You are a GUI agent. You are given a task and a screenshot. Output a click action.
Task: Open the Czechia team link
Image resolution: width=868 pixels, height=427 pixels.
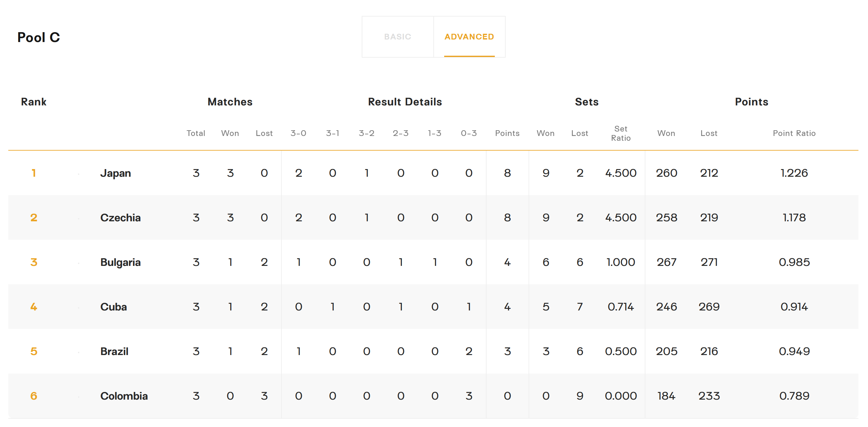click(x=120, y=218)
